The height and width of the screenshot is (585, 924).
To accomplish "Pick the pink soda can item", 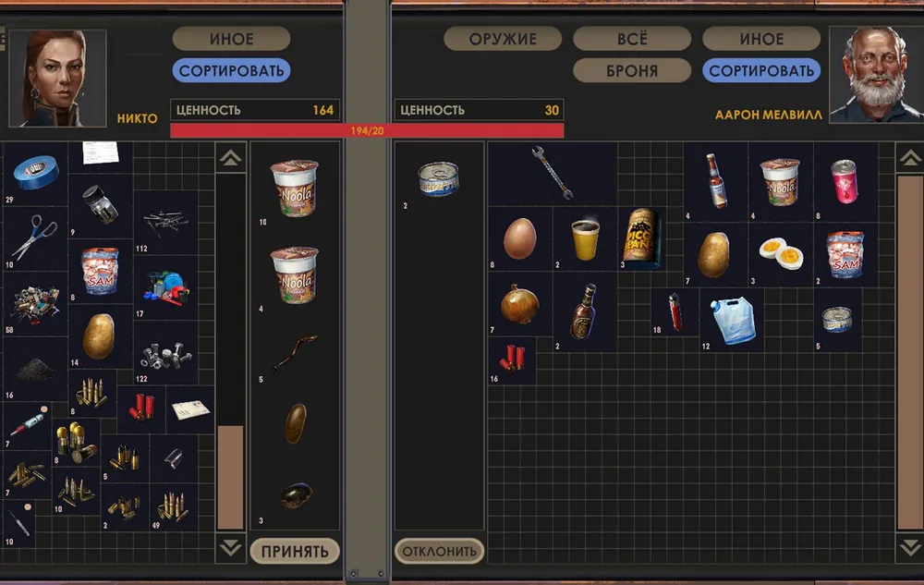I will coord(845,181).
